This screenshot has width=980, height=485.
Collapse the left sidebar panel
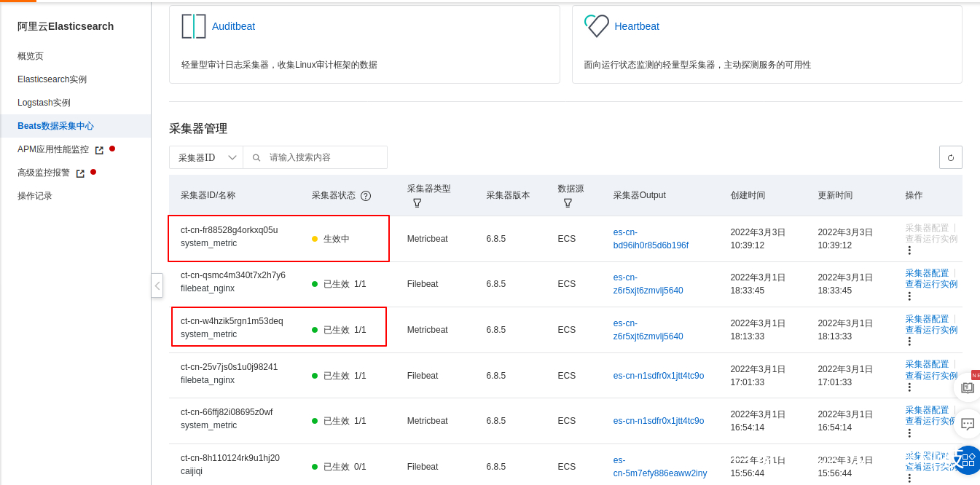tap(157, 285)
